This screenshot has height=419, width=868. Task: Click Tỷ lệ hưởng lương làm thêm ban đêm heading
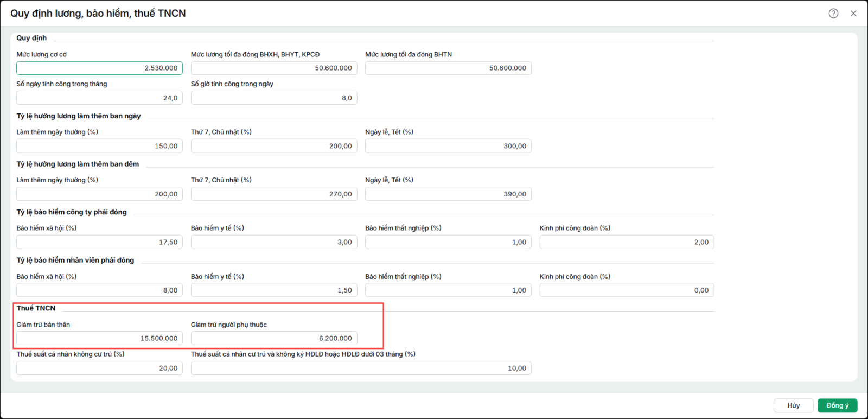coord(78,164)
